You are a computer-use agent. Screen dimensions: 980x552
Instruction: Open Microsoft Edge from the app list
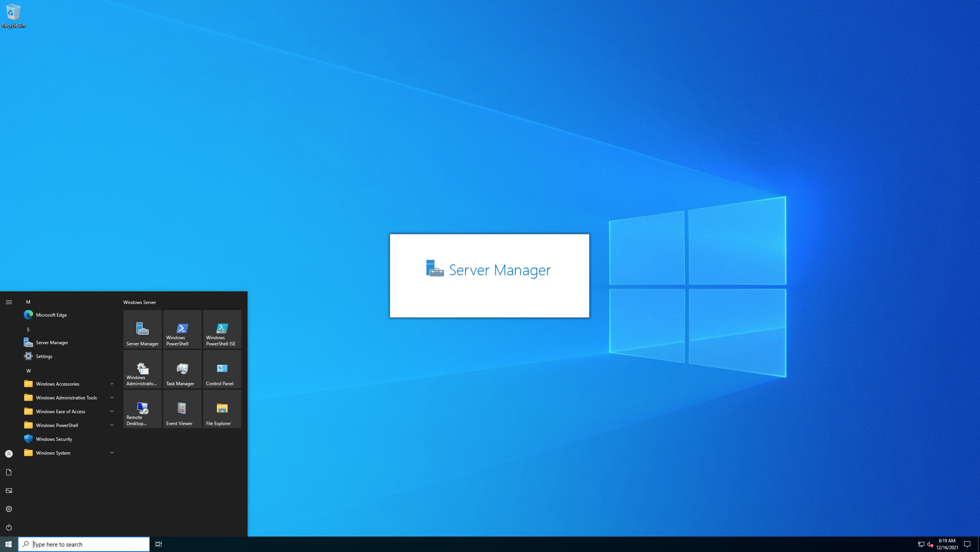(51, 315)
